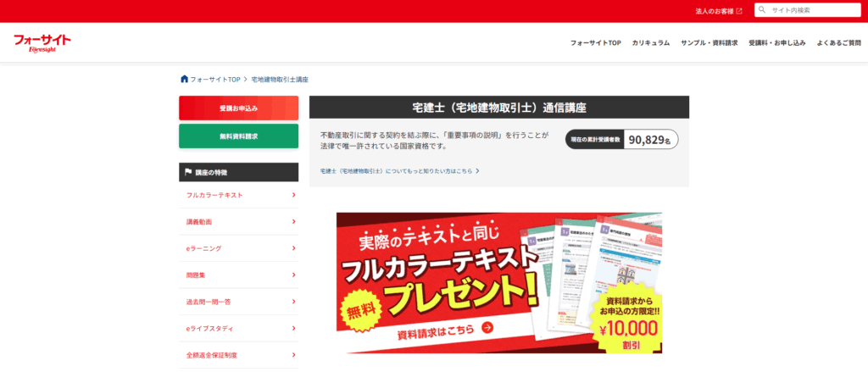Click the breadcrumb separator chevron
868x372 pixels.
(x=246, y=80)
